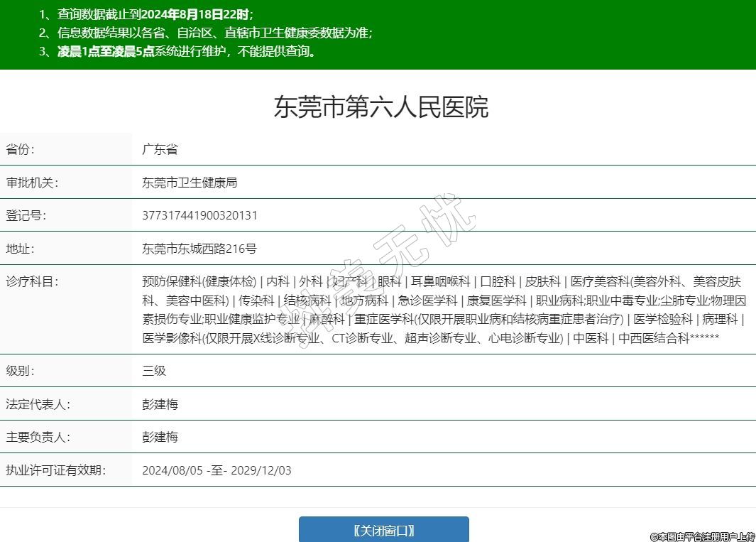This screenshot has width=756, height=542.
Task: Click the 执业许可证有效期 field label
Action: [x=55, y=470]
